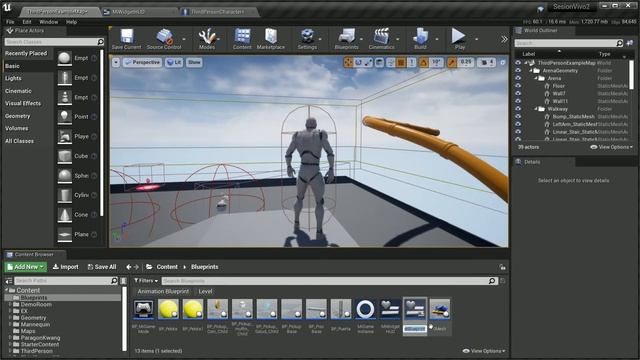Open Content Browser View Options

484,351
